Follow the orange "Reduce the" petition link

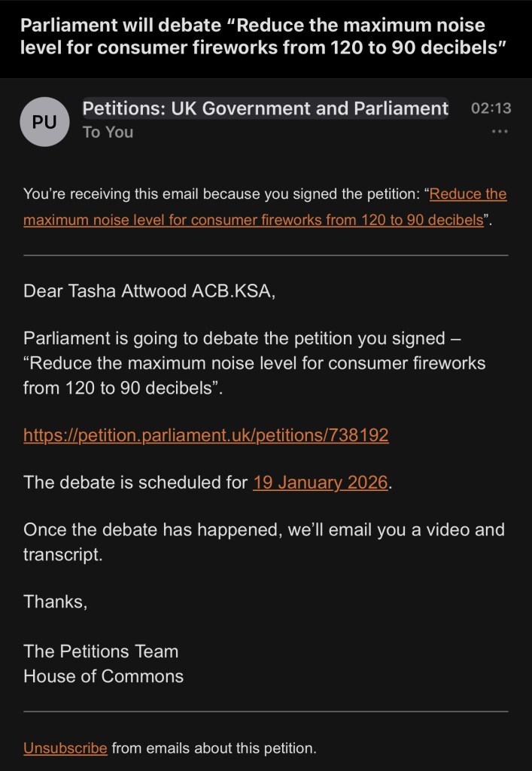(x=468, y=194)
